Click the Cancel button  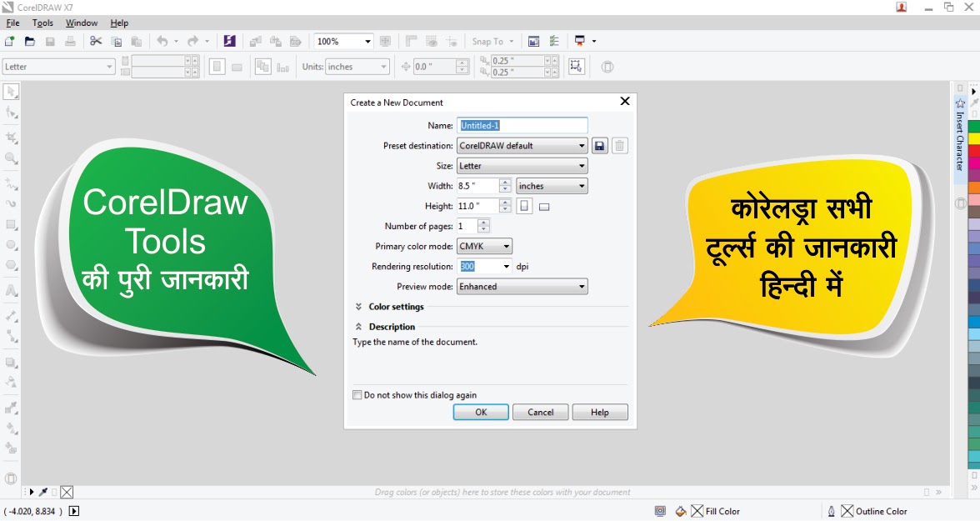(x=541, y=412)
